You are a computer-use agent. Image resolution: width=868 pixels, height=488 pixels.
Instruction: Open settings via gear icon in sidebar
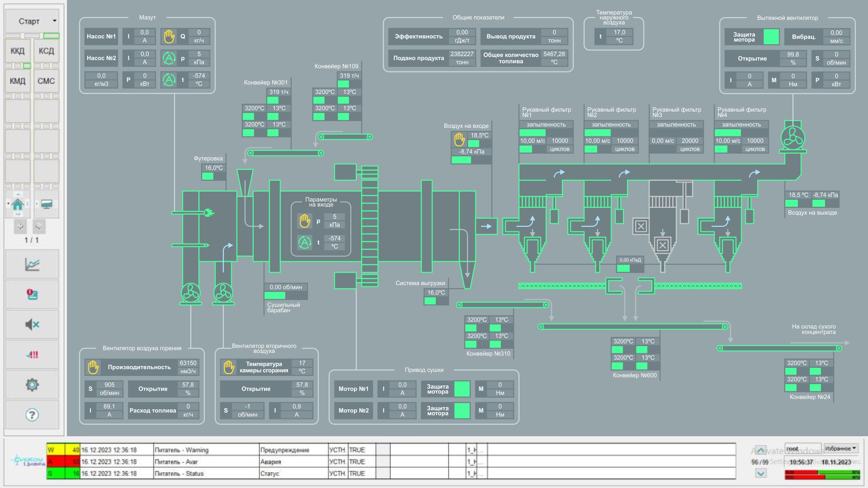[x=32, y=385]
